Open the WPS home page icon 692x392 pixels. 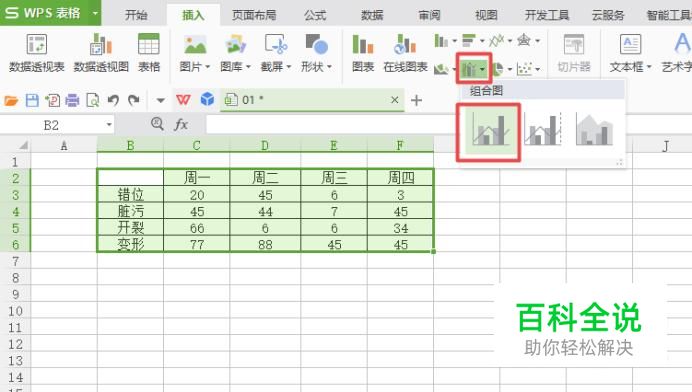click(x=183, y=100)
